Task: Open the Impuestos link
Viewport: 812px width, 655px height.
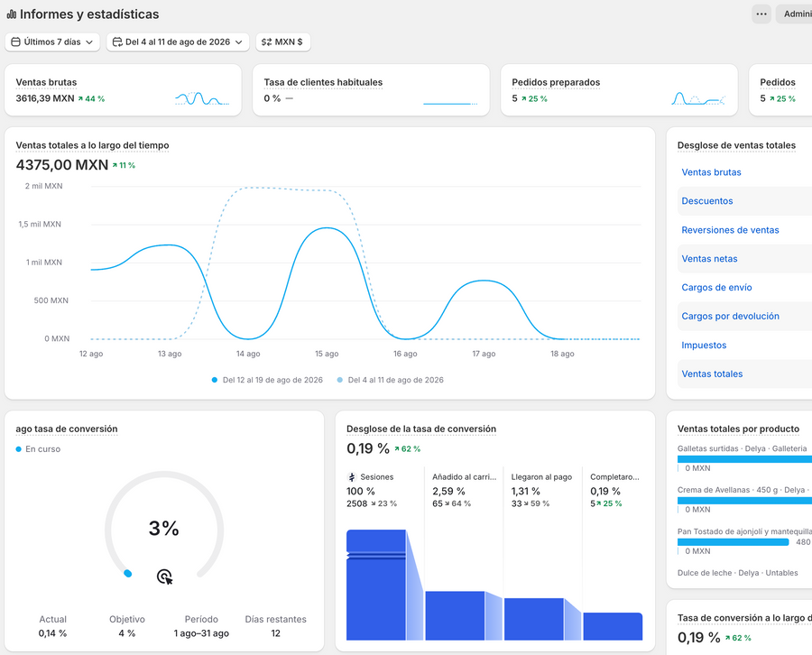Action: (x=704, y=346)
